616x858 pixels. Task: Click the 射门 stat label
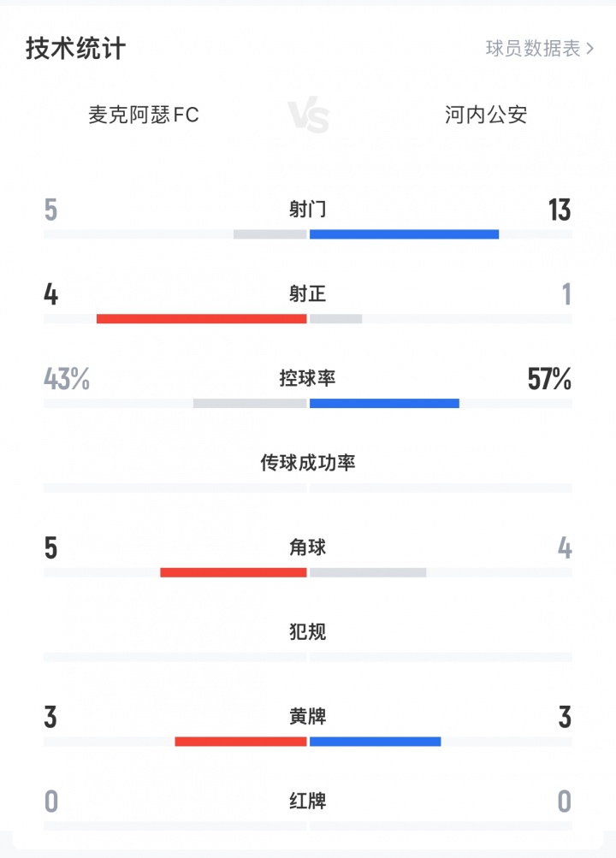(x=307, y=210)
